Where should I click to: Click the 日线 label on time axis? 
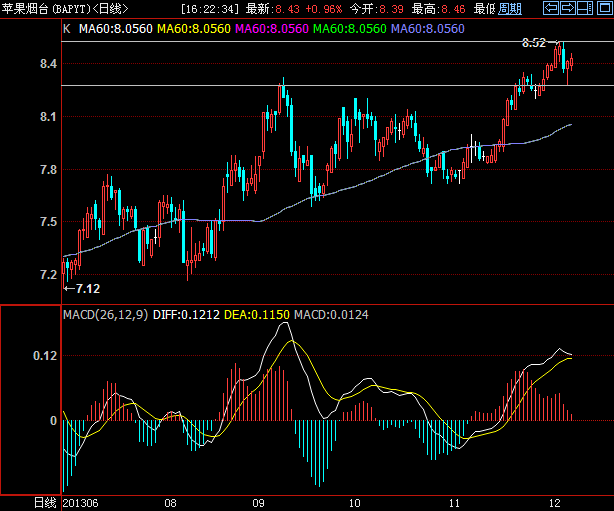[x=45, y=503]
